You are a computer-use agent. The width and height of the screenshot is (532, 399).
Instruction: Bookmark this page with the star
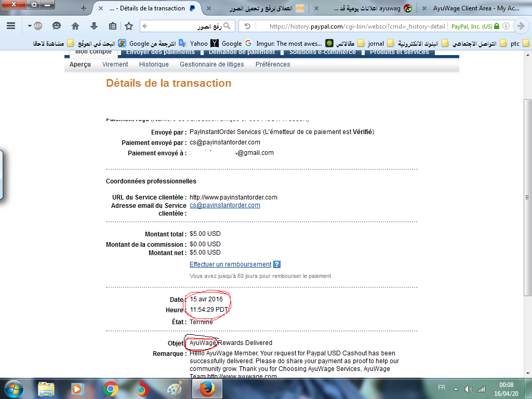click(129, 26)
